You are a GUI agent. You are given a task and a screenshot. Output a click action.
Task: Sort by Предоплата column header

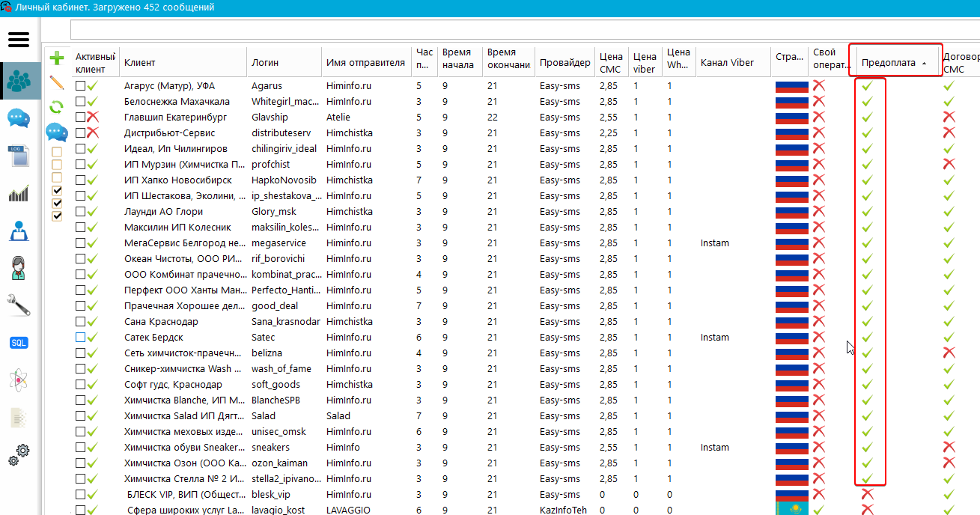click(x=895, y=62)
